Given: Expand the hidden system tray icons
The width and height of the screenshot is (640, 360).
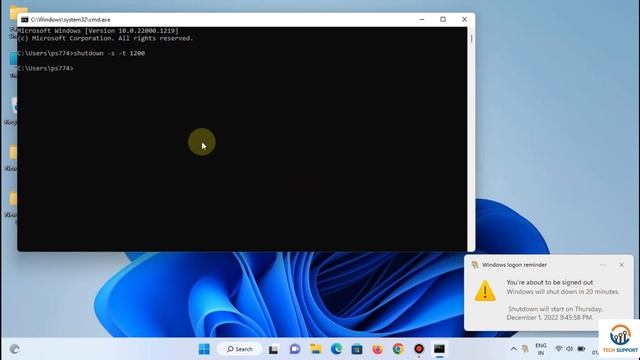Looking at the screenshot, I should pyautogui.click(x=513, y=349).
